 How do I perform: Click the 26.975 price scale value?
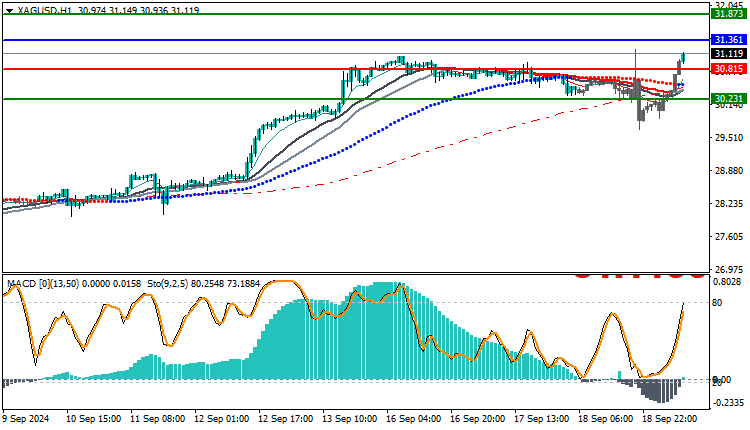[x=728, y=269]
